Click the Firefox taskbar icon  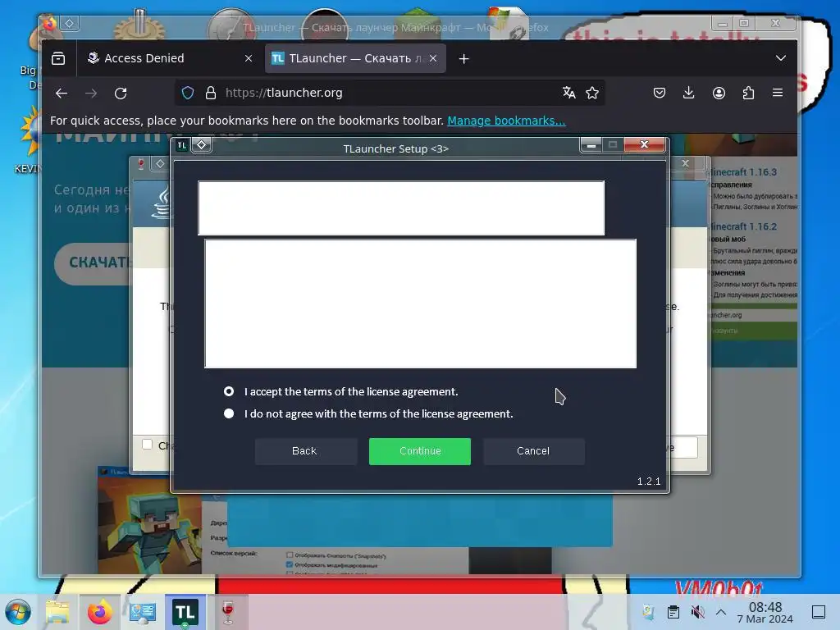[x=99, y=612]
